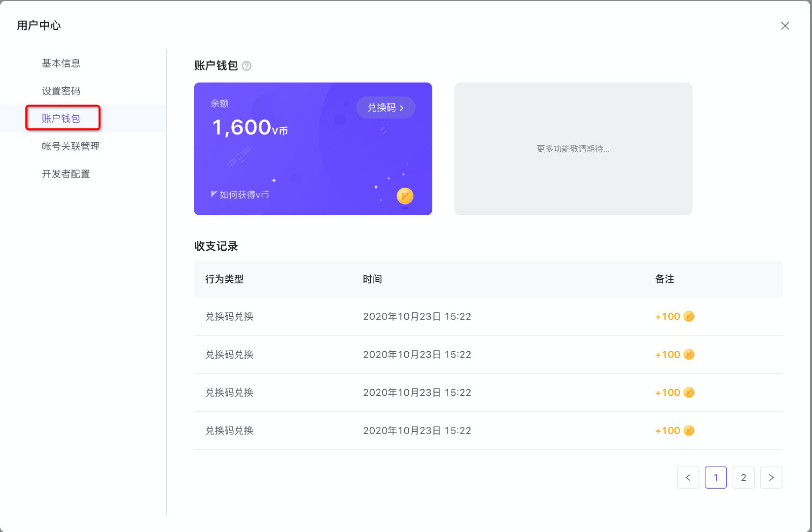Advance to next page using the right chevron

point(772,477)
